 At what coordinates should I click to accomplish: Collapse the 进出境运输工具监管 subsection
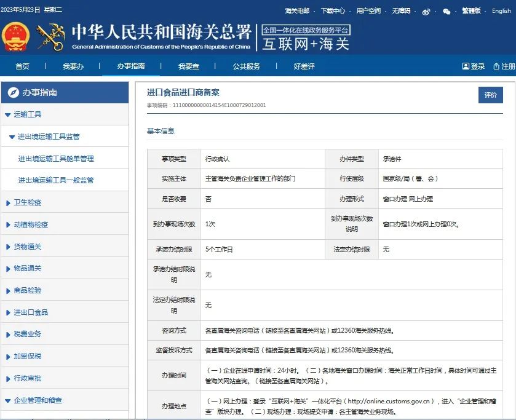click(12, 137)
